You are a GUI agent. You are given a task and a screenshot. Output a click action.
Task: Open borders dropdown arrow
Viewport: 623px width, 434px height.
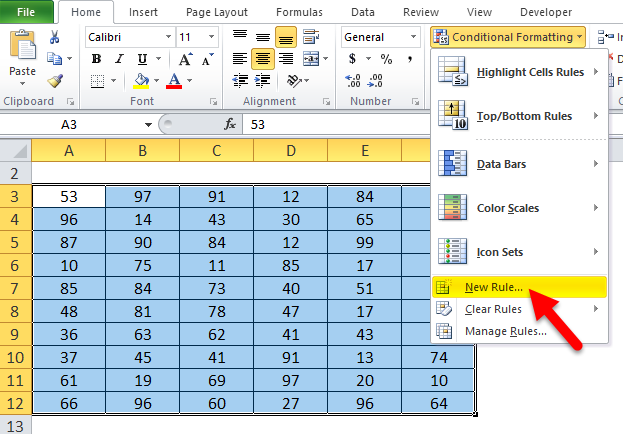[x=114, y=81]
